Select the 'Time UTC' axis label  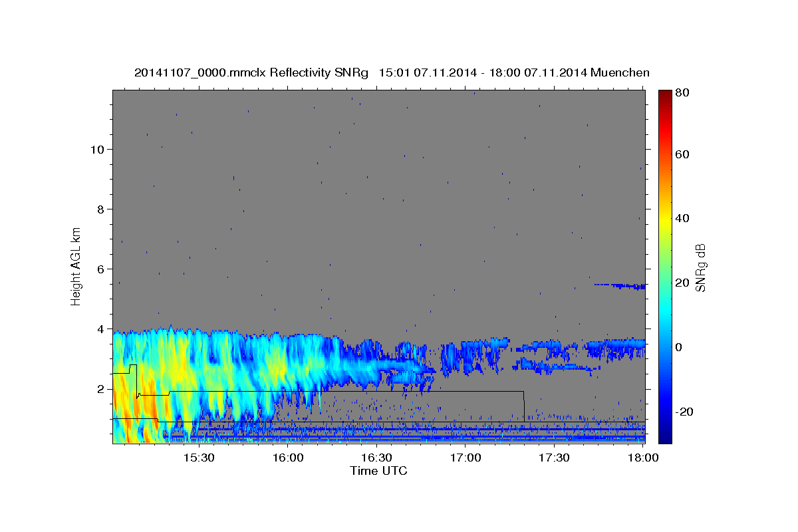tap(378, 471)
